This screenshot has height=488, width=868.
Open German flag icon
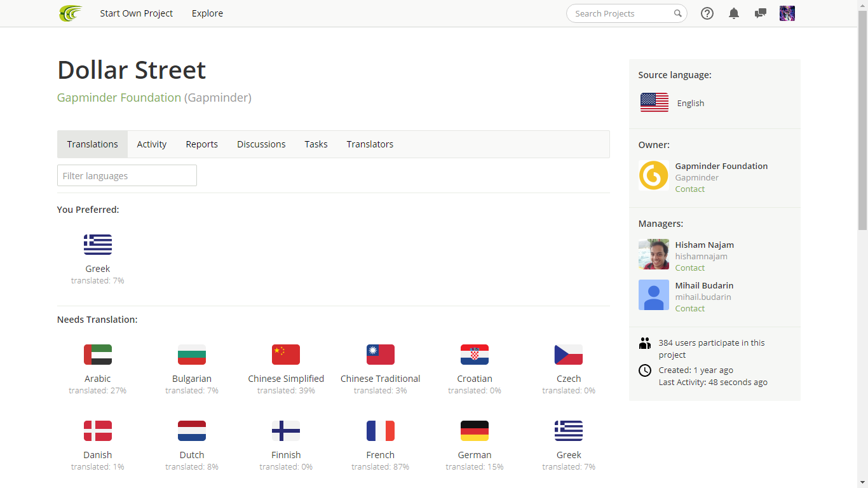tap(475, 431)
